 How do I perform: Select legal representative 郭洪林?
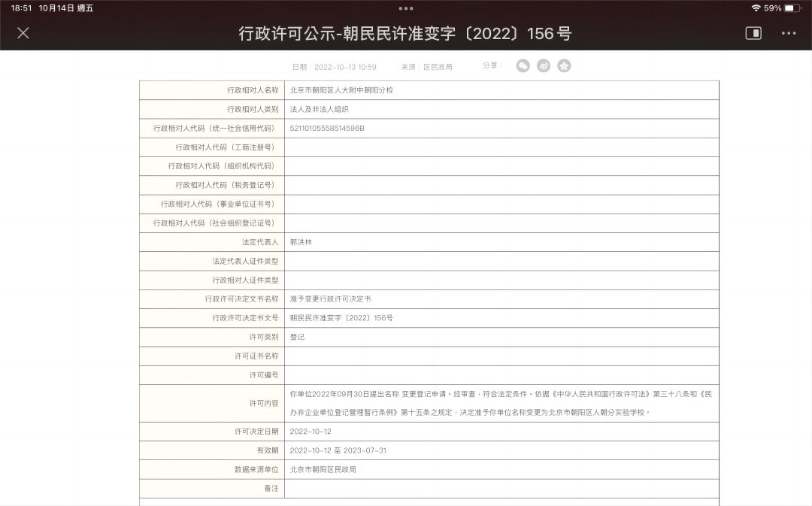point(301,242)
